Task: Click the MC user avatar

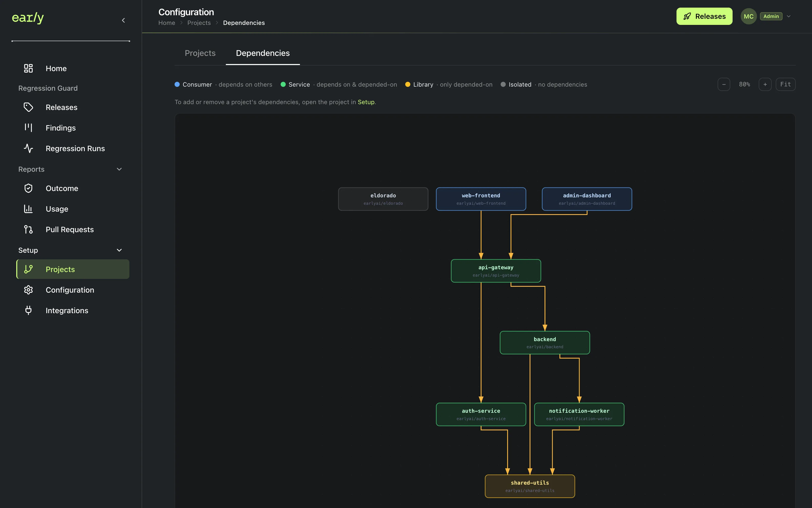Action: [x=748, y=17]
